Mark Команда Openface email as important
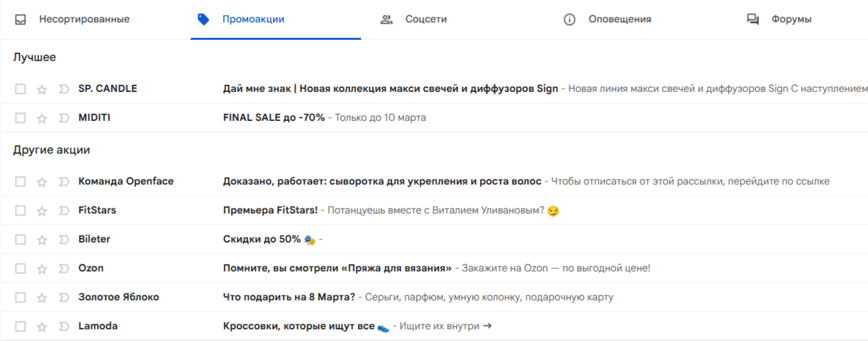Screen dimensions: 868x341 pos(63,182)
